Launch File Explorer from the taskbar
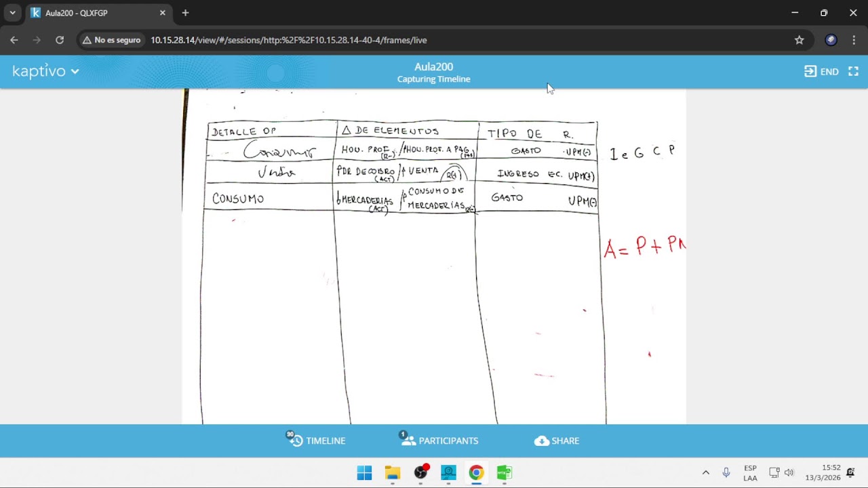Screen dimensions: 868x488 pos(393,472)
